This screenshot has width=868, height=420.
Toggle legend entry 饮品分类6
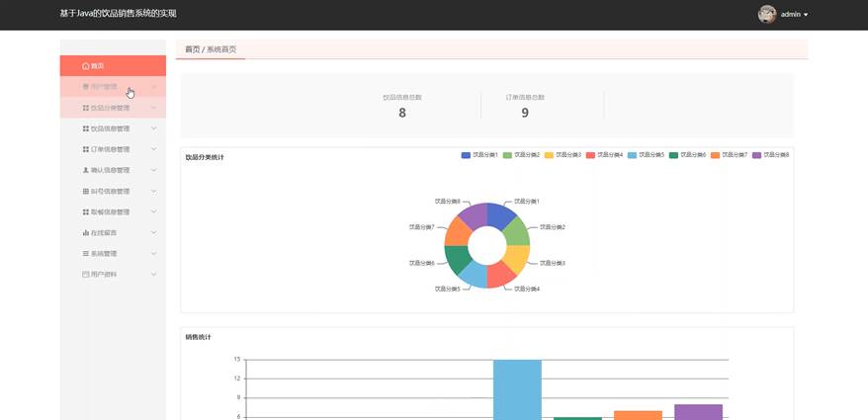[687, 155]
